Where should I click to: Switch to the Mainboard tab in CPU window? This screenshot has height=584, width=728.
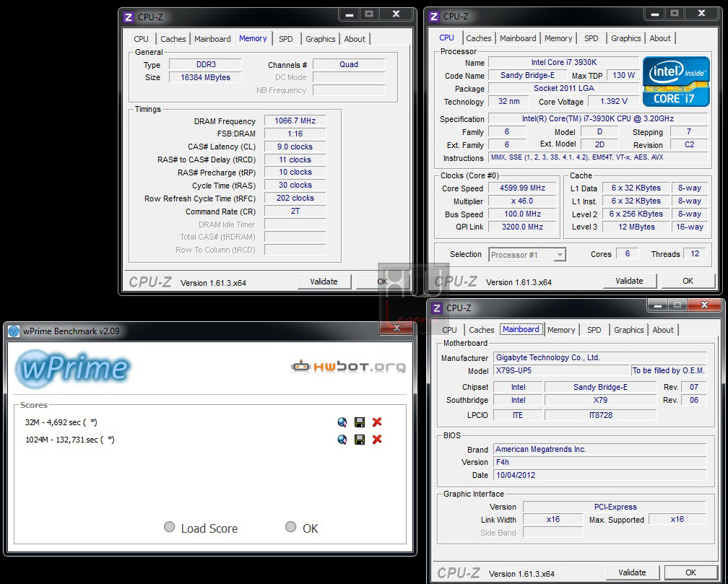point(518,38)
